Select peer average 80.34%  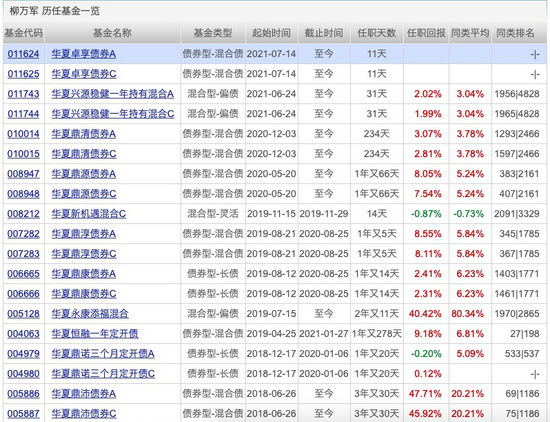tap(468, 314)
